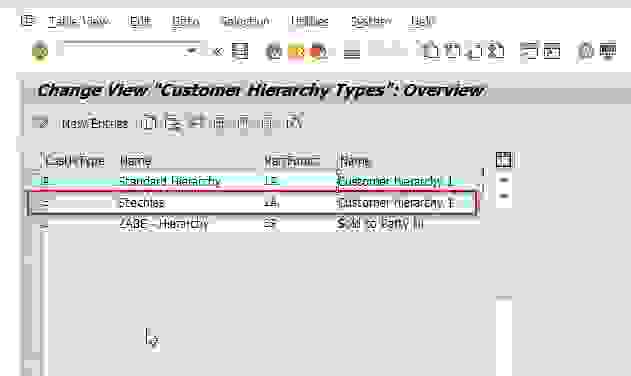Select the ZABE - Hierarchy row selector
The image size is (631, 376).
tap(44, 225)
